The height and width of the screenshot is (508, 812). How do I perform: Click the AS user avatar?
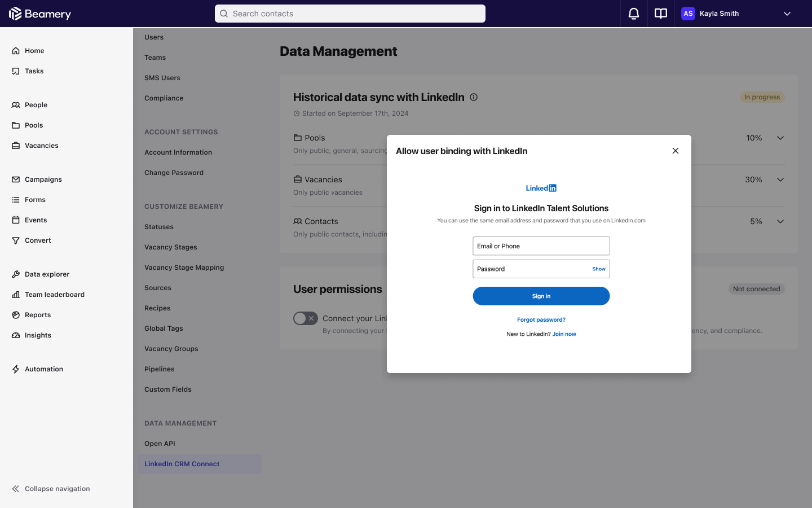pyautogui.click(x=688, y=14)
